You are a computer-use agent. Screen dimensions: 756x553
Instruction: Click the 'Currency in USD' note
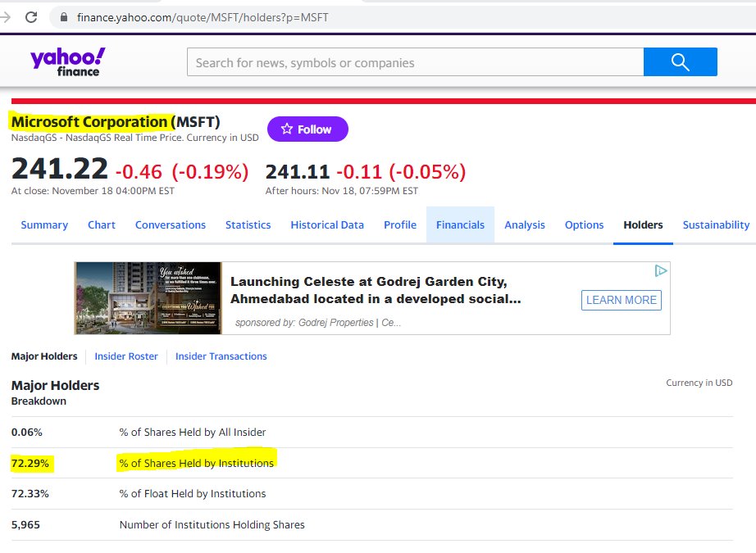tap(699, 383)
